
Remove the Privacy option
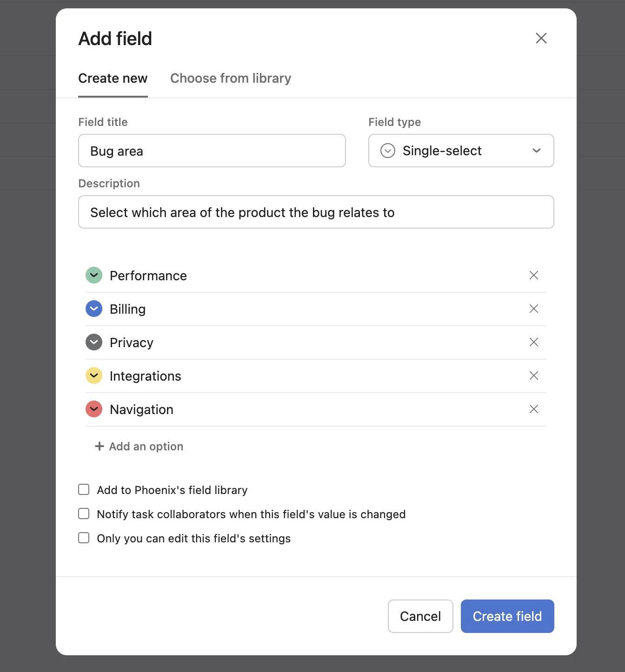pyautogui.click(x=533, y=342)
